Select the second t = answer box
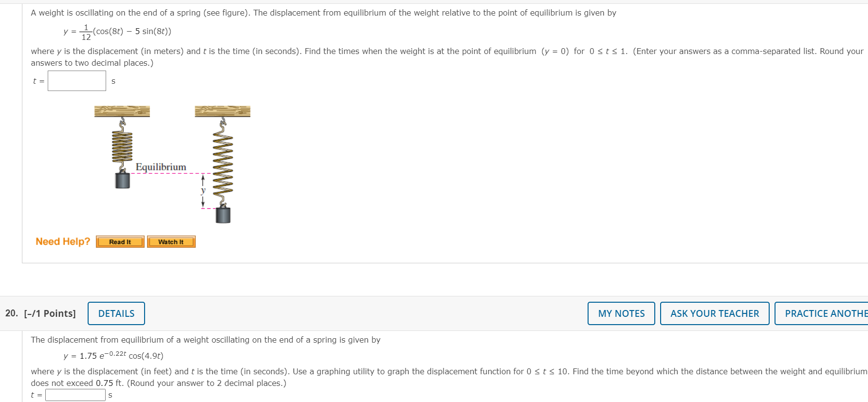Image resolution: width=868 pixels, height=402 pixels. pos(75,395)
